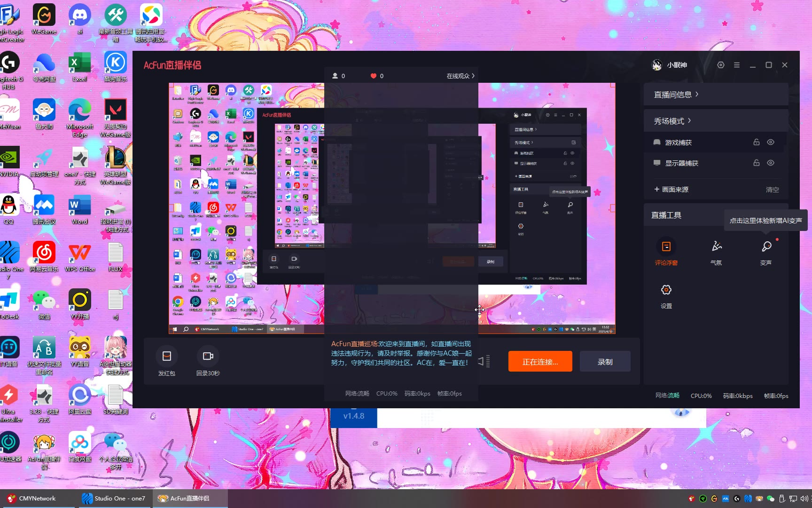Click the AcFun直播伴侣 logo
Image resolution: width=812 pixels, height=508 pixels.
(172, 65)
